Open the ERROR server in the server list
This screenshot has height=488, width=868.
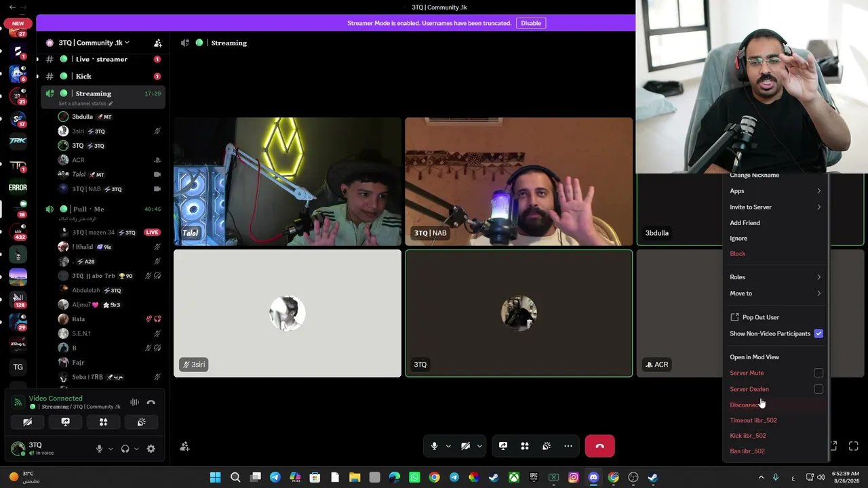[18, 187]
